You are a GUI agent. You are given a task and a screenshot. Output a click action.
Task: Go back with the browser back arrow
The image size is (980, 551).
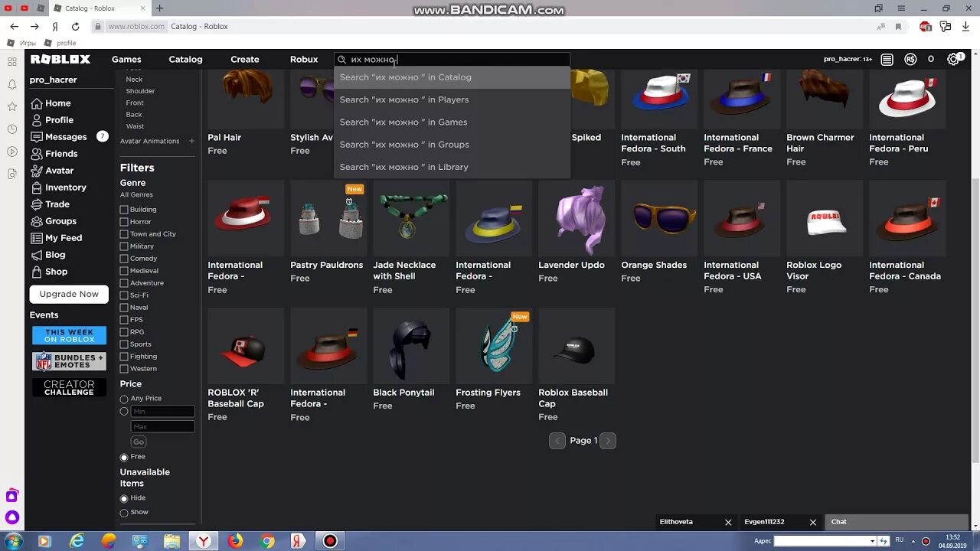(14, 26)
